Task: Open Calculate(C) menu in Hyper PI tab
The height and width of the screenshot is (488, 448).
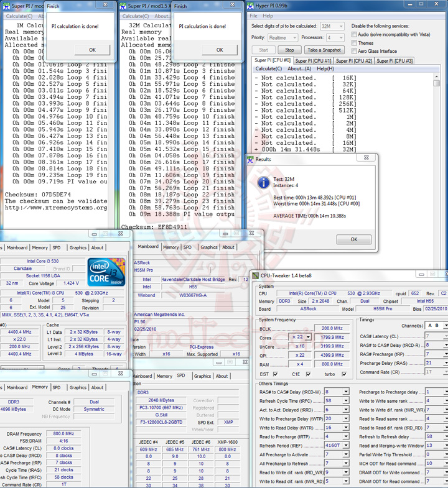Action: tap(269, 68)
